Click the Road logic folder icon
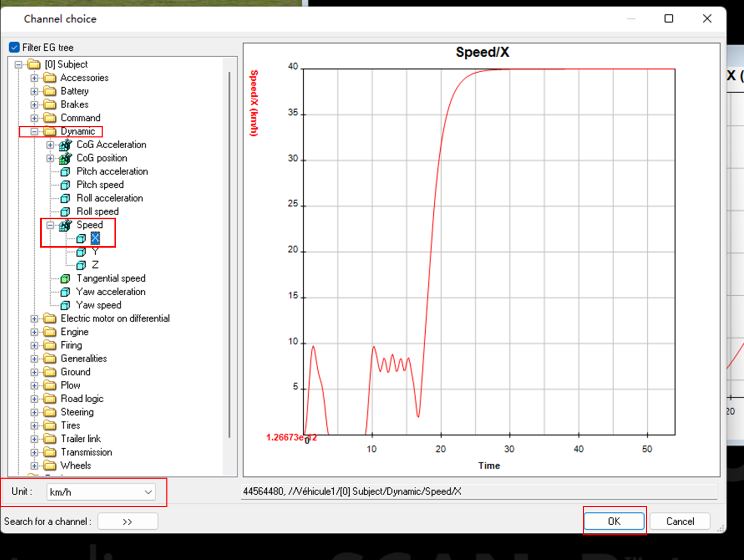 coord(50,398)
